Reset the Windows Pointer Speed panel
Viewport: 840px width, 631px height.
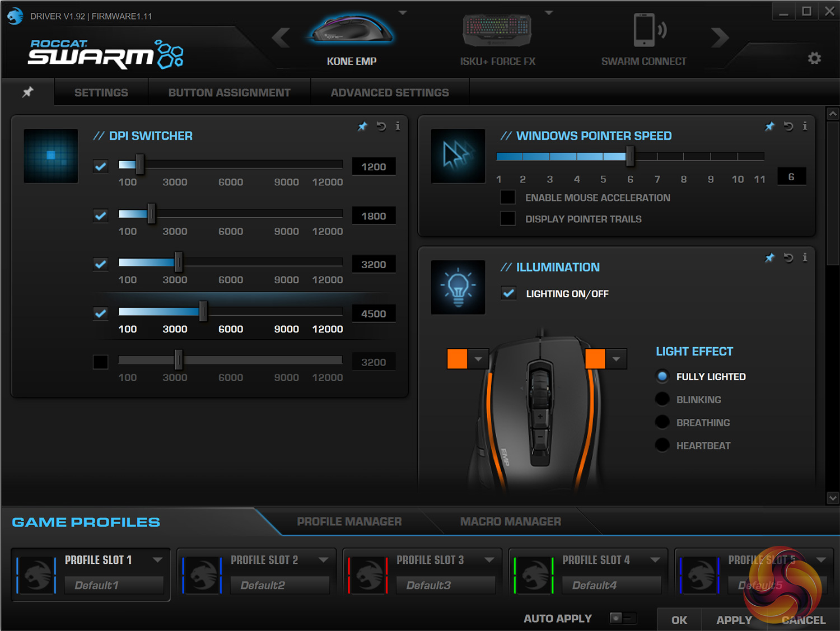(788, 127)
